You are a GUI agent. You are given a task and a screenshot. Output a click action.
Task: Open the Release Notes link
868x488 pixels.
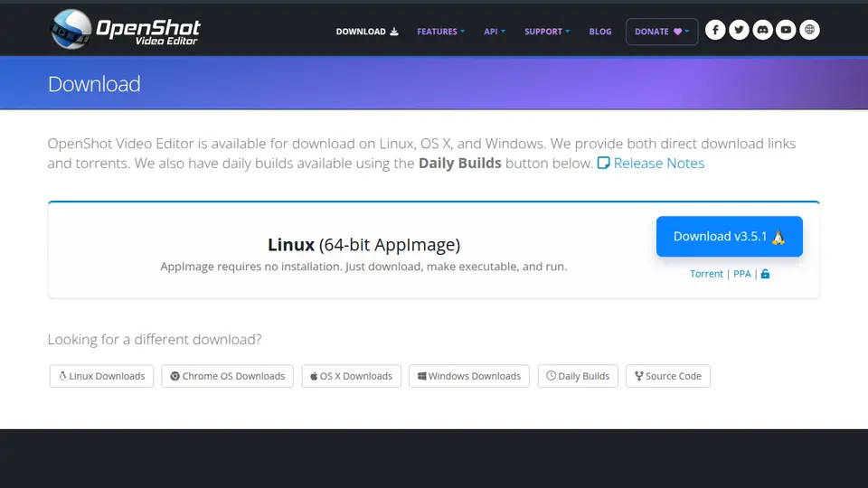(651, 164)
